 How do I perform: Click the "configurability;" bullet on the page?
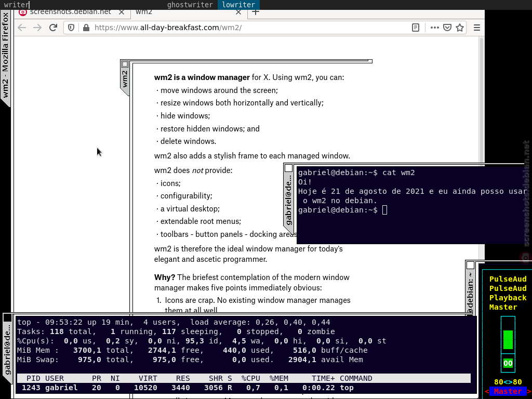click(187, 196)
